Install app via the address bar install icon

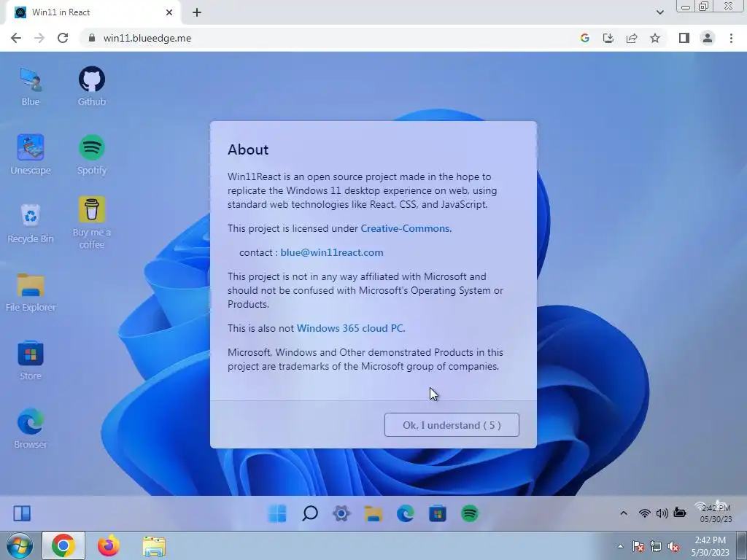tap(608, 38)
